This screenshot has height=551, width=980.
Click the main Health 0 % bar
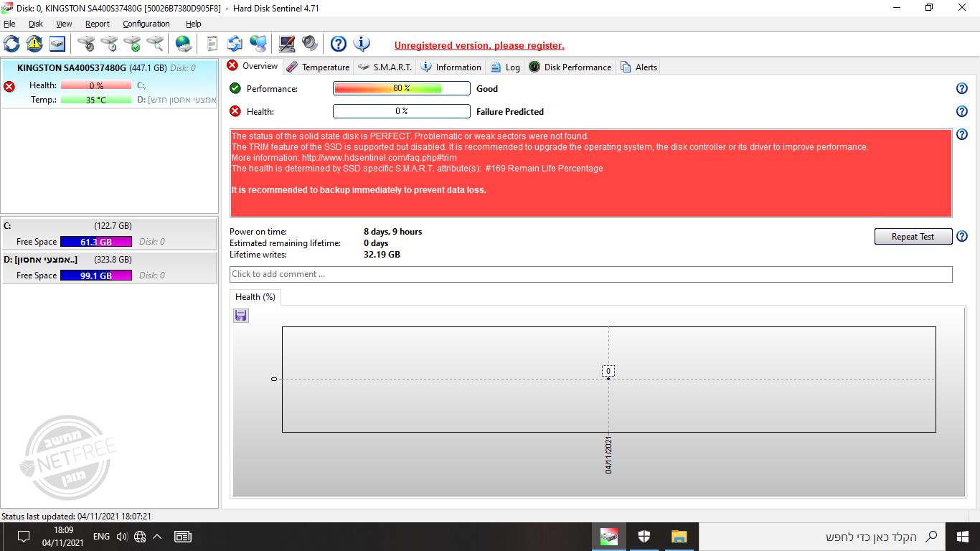point(402,111)
